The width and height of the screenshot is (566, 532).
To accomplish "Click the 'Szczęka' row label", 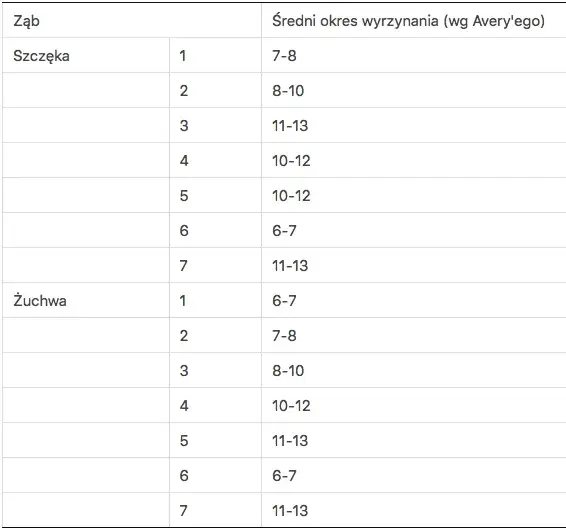I will coord(42,56).
